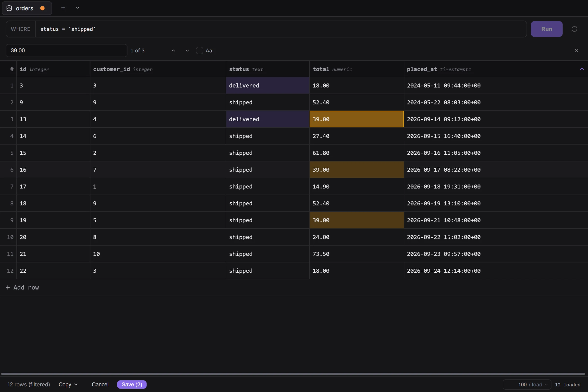Open the Copy dropdown menu
The image size is (588, 392).
[x=68, y=384]
